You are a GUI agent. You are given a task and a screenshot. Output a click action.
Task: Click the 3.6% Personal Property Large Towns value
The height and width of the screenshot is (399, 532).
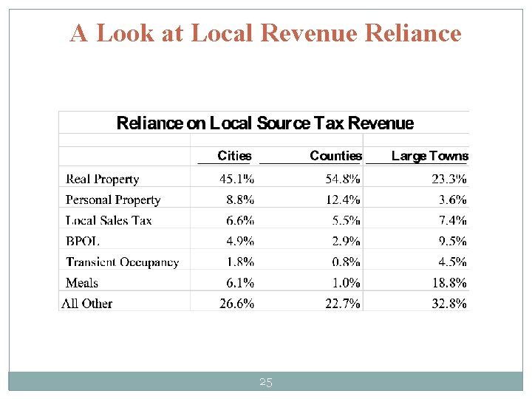[x=453, y=199]
